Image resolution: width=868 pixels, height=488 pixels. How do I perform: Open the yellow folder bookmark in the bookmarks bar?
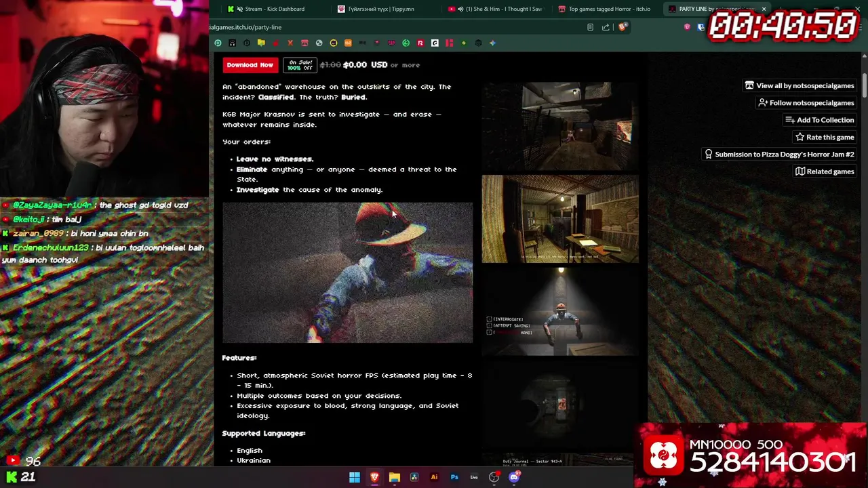point(261,43)
